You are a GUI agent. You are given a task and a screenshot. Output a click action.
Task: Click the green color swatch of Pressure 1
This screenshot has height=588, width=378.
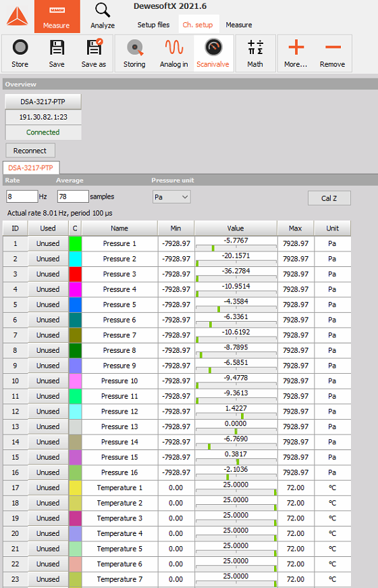pyautogui.click(x=76, y=243)
